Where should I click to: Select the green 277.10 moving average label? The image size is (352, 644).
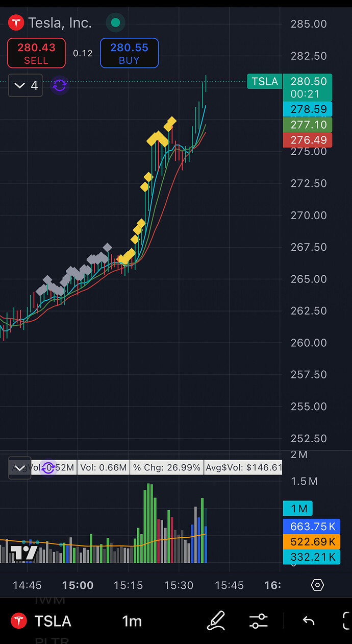(308, 125)
